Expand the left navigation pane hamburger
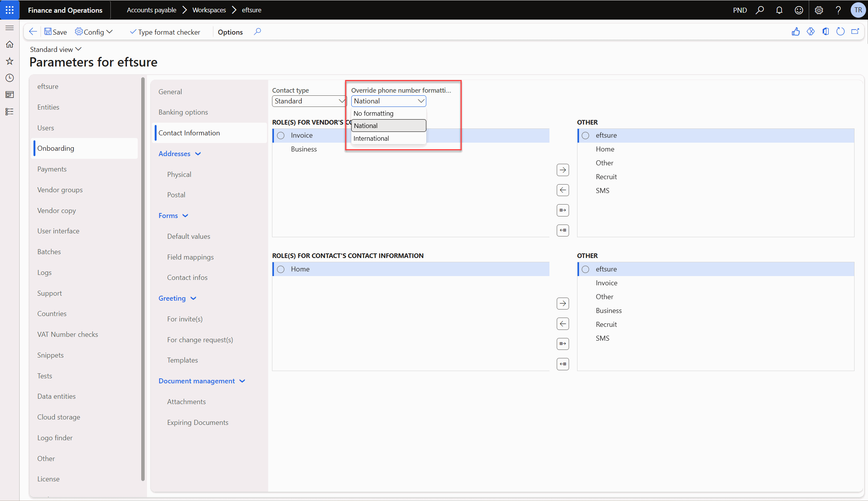868x501 pixels. pos(10,28)
